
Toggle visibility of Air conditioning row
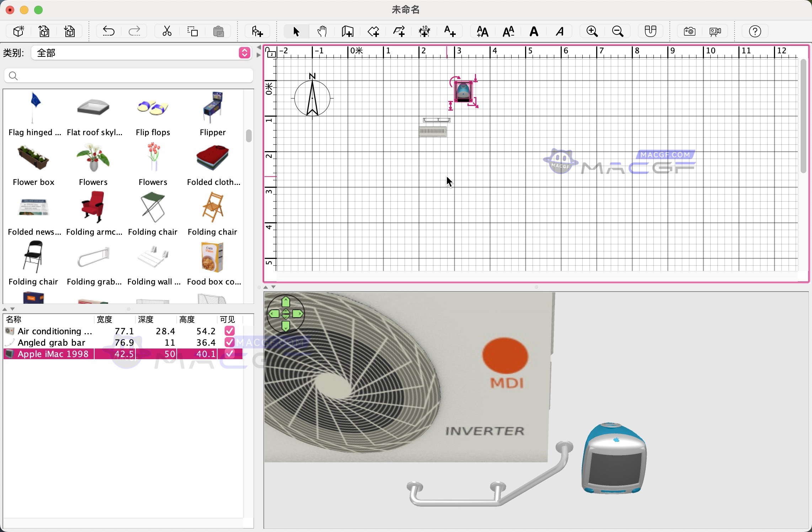[230, 331]
